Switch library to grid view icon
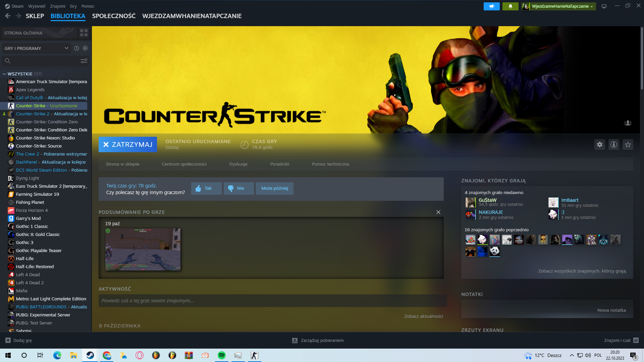 84,33
